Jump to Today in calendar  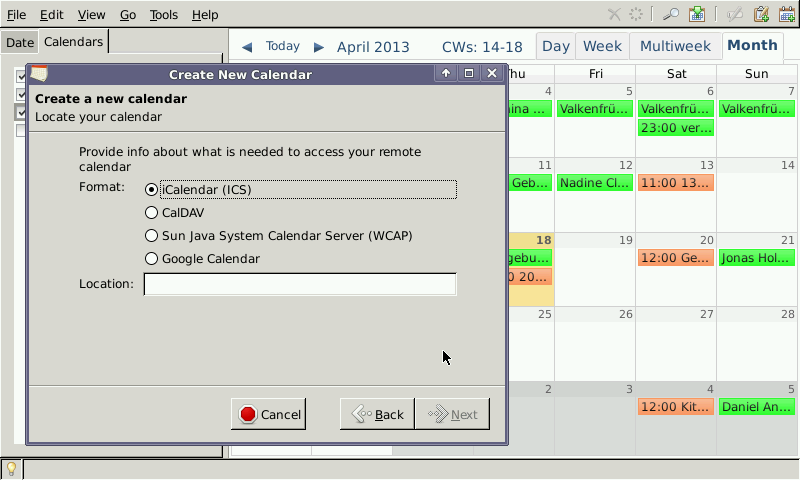click(x=283, y=46)
